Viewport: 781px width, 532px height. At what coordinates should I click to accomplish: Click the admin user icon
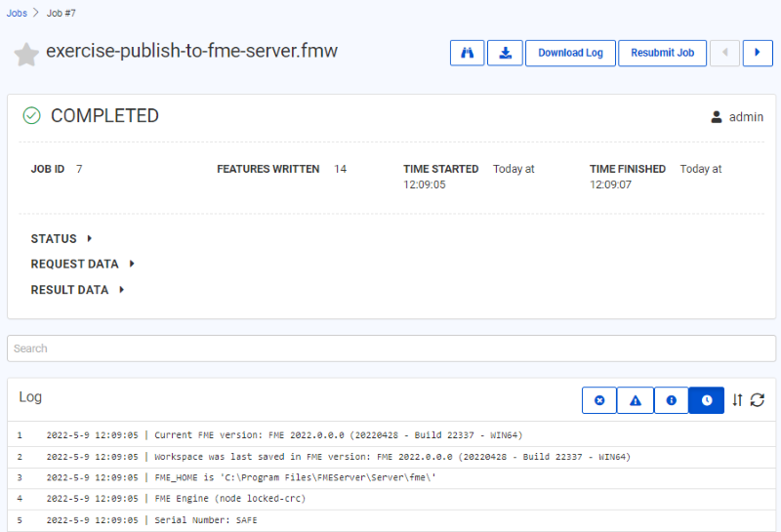click(x=717, y=117)
